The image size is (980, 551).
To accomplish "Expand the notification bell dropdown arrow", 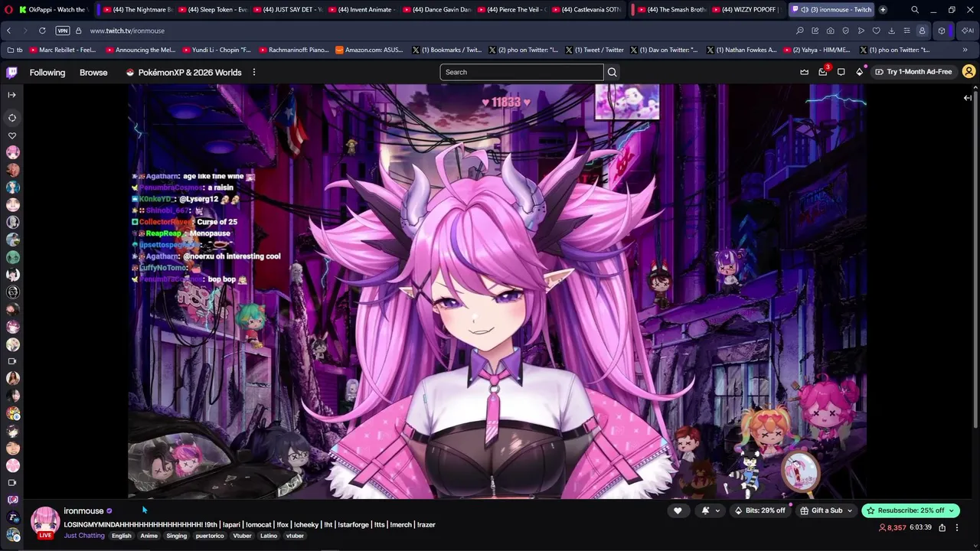I will coord(717,510).
